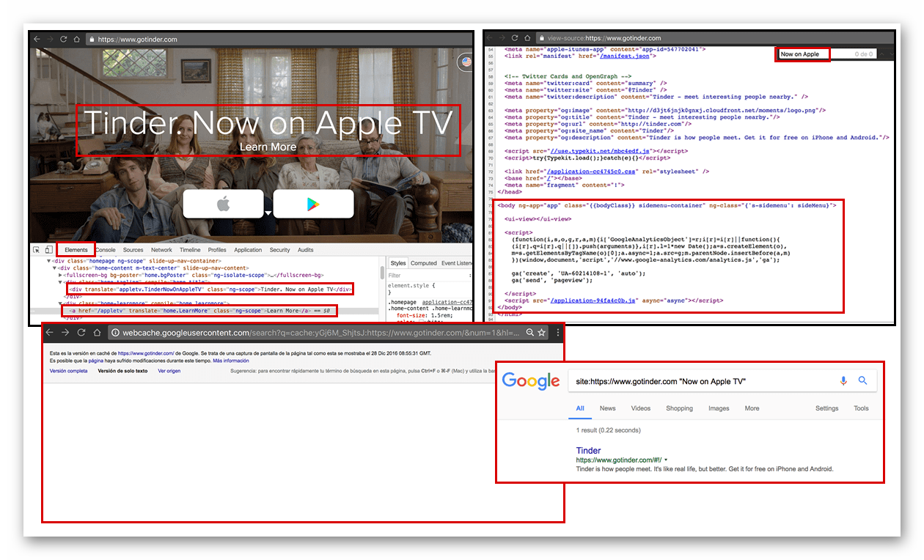Open the Timeline tab in DevTools
The height and width of the screenshot is (560, 924).
[190, 250]
